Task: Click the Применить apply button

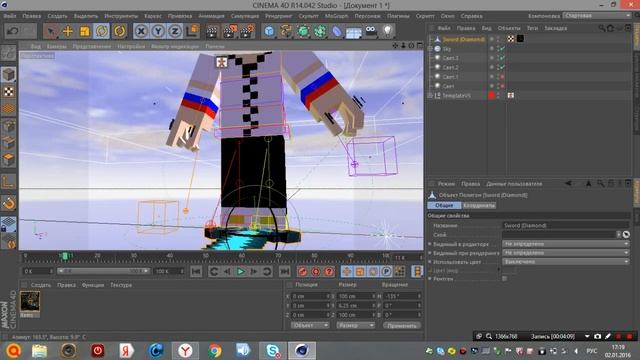Action: click(402, 326)
